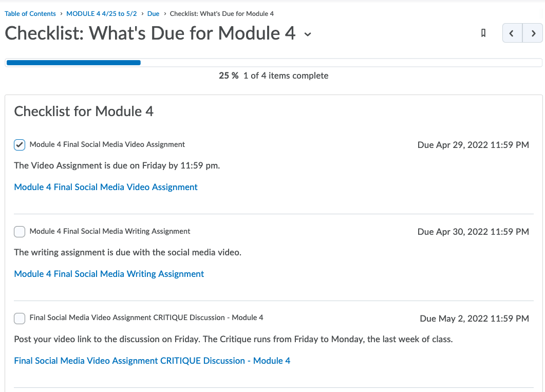
Task: Click the 1 of 4 items complete text
Action: pos(286,76)
